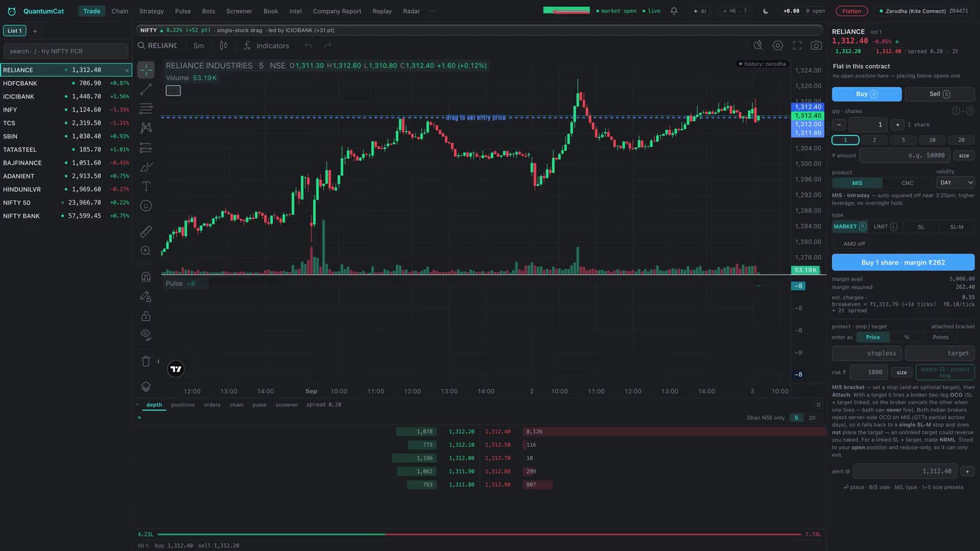Toggle dark mode moon icon
980x551 pixels.
(766, 11)
